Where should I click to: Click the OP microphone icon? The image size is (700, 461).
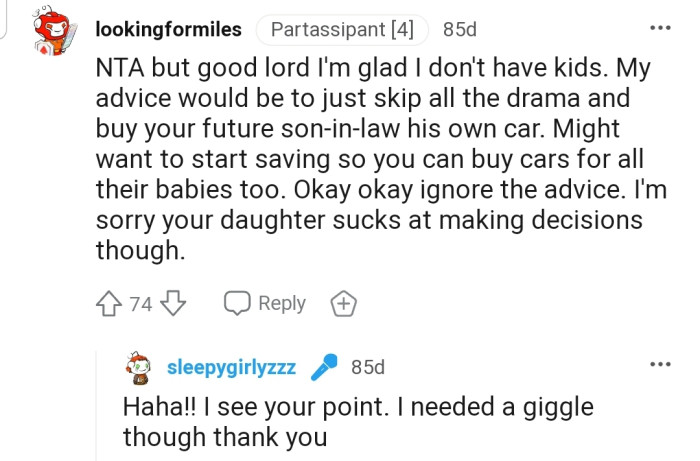322,368
